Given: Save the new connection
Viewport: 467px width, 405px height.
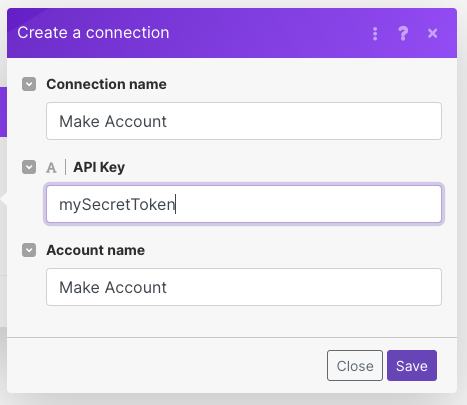Looking at the screenshot, I should (x=412, y=366).
